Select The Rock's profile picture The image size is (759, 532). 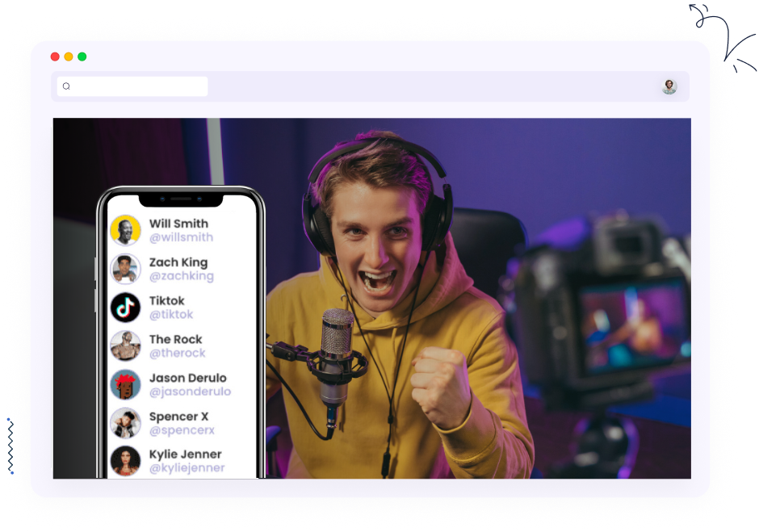tap(126, 346)
